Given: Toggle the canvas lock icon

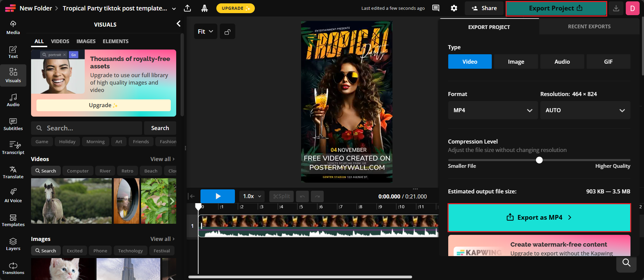Looking at the screenshot, I should coord(227,32).
